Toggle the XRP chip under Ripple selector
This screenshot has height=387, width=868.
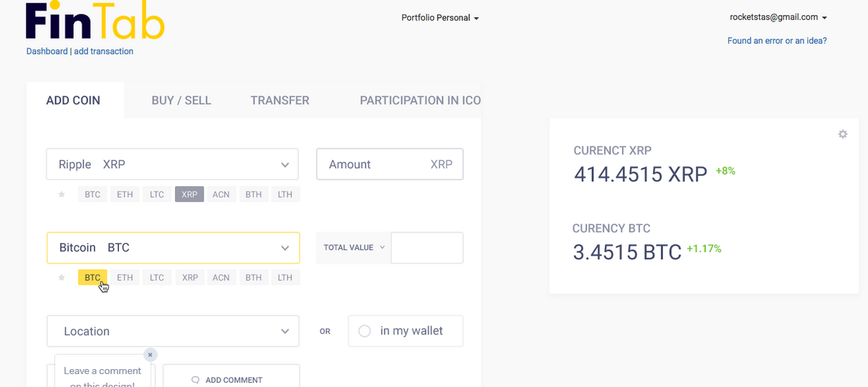(189, 194)
